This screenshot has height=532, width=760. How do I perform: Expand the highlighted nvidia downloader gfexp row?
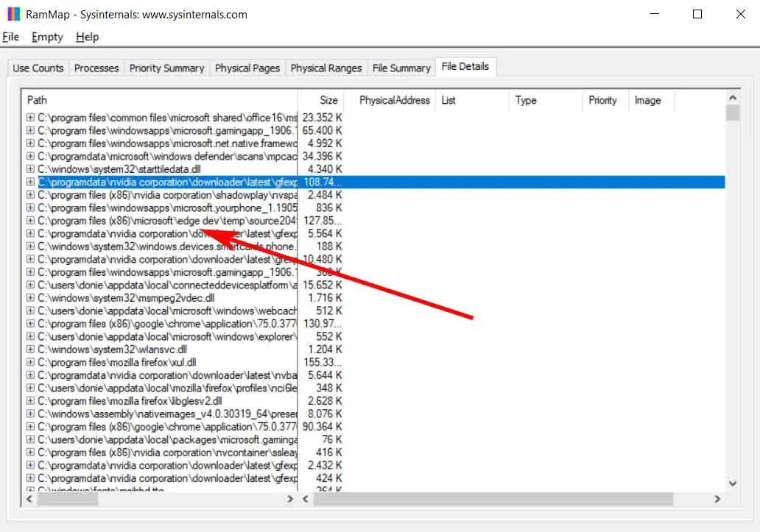(x=30, y=182)
